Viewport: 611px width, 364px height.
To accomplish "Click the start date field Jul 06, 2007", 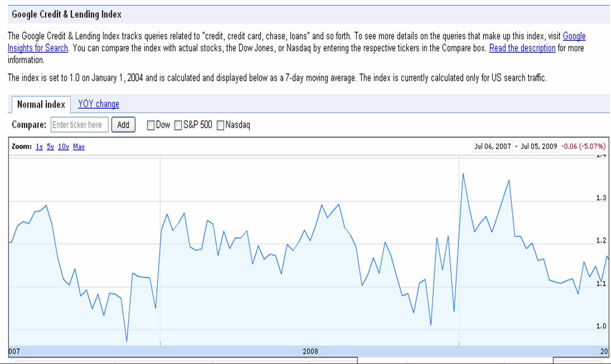I will [493, 146].
